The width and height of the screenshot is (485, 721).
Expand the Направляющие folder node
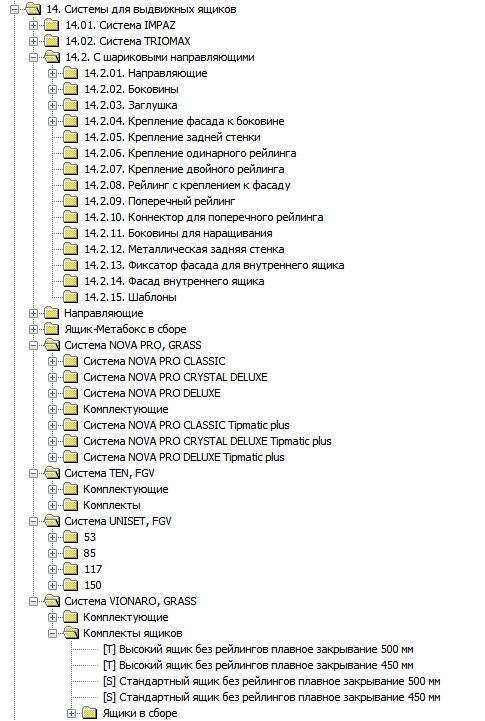point(33,314)
